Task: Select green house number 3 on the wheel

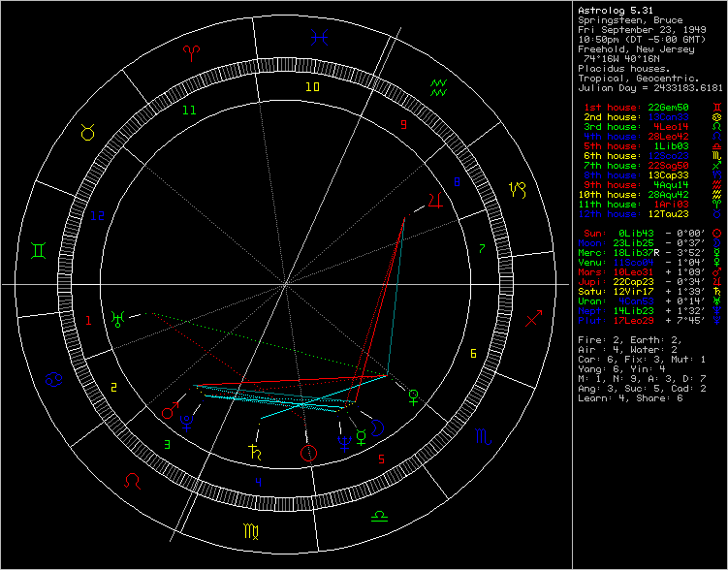Action: pyautogui.click(x=168, y=445)
